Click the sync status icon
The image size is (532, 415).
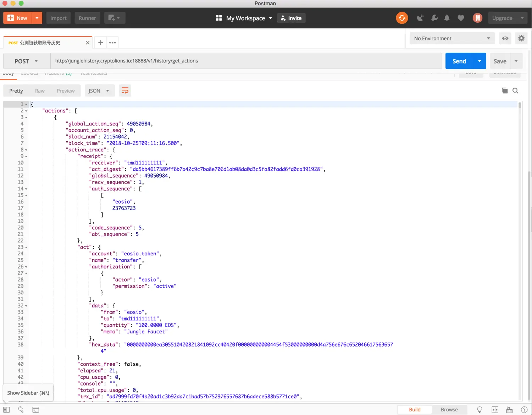pyautogui.click(x=402, y=18)
